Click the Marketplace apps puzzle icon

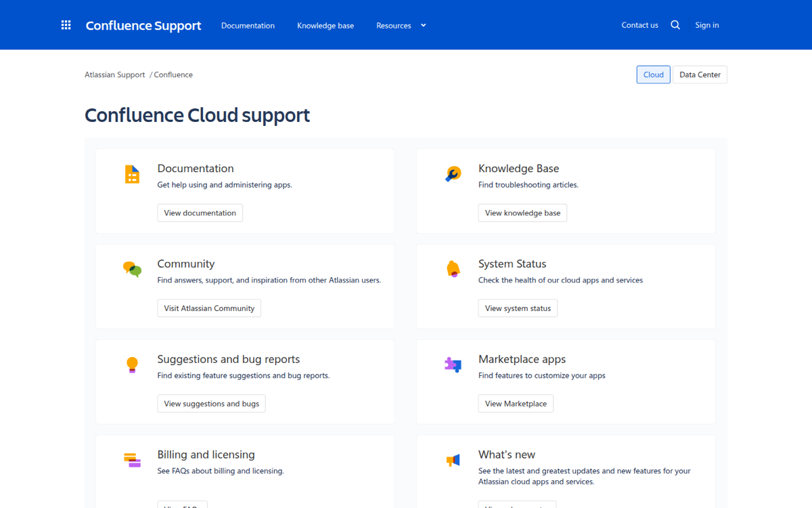(453, 365)
